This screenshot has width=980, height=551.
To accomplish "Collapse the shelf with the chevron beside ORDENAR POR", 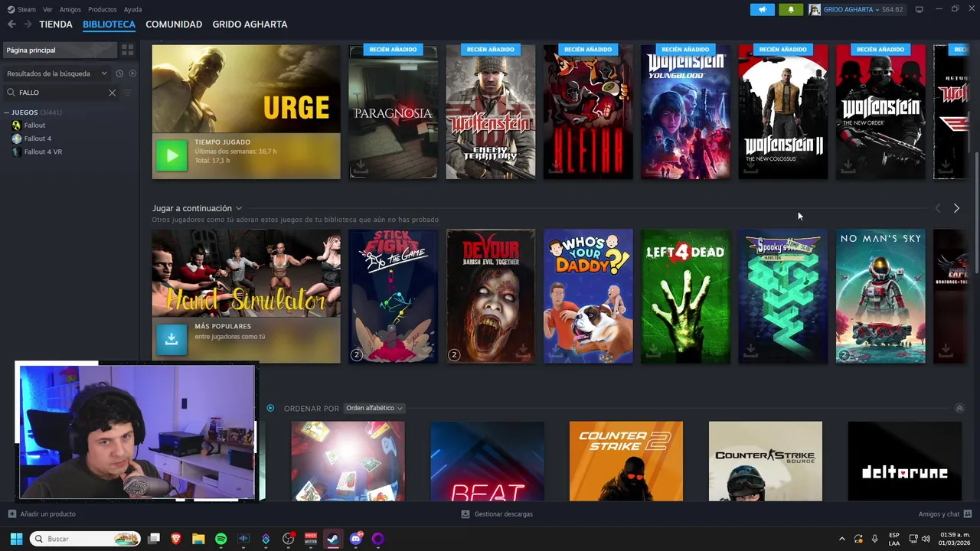I will [959, 409].
